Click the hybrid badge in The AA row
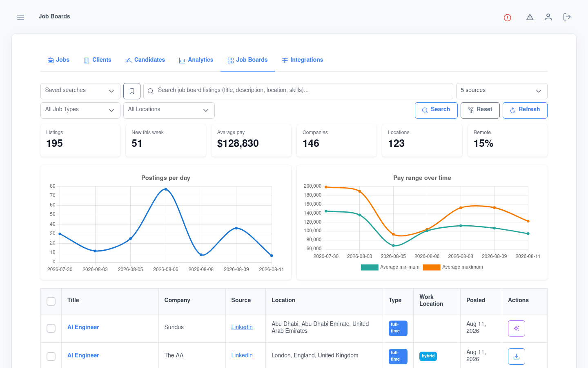 (428, 356)
